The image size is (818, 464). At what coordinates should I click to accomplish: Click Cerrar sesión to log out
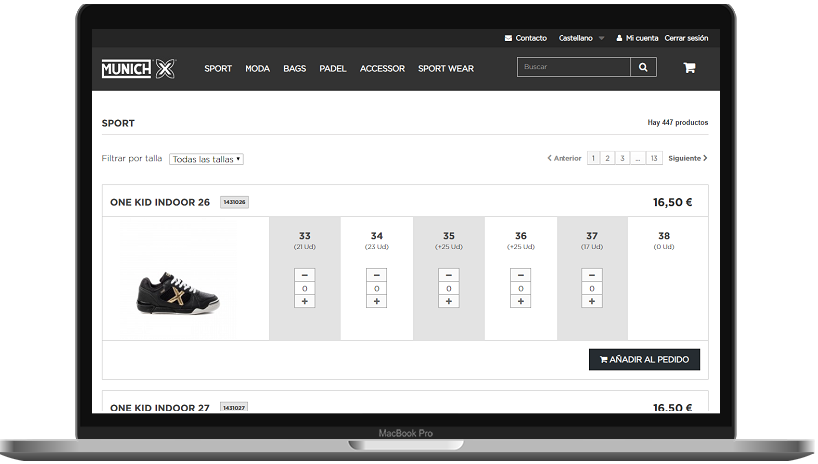[686, 38]
